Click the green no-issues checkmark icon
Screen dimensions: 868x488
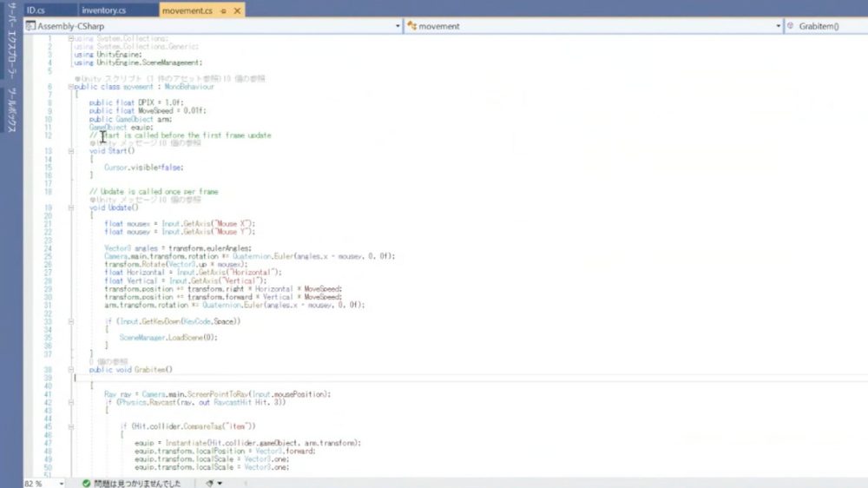pyautogui.click(x=86, y=484)
